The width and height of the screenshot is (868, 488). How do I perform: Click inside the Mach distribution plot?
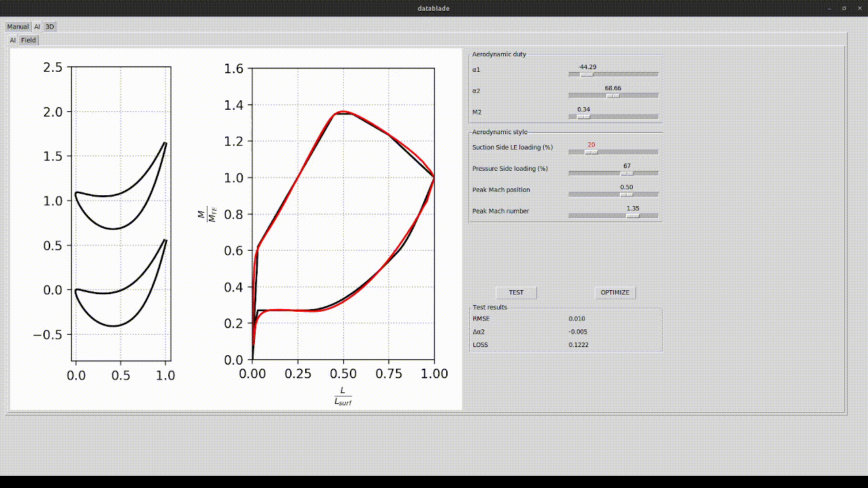[x=343, y=213]
